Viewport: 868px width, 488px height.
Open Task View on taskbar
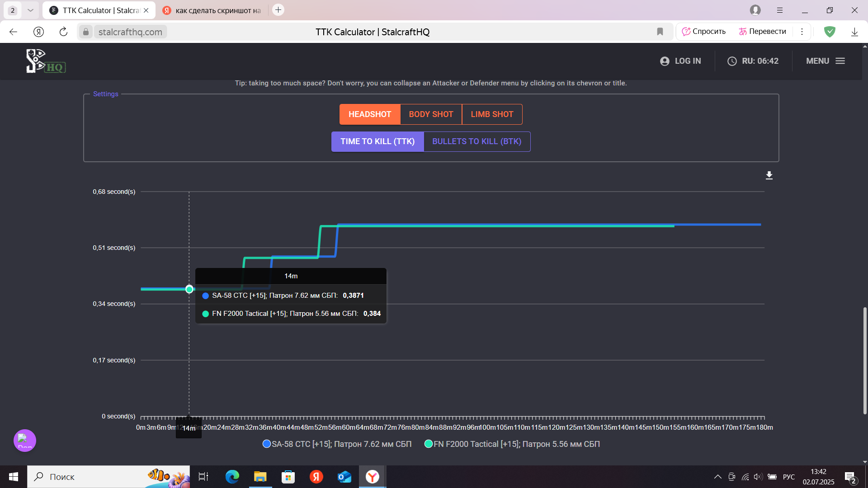203,477
